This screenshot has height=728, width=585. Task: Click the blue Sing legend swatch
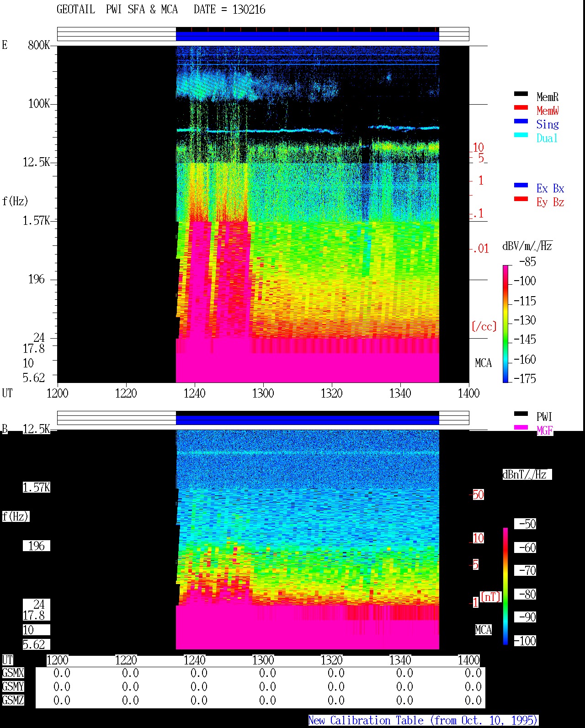coord(521,122)
